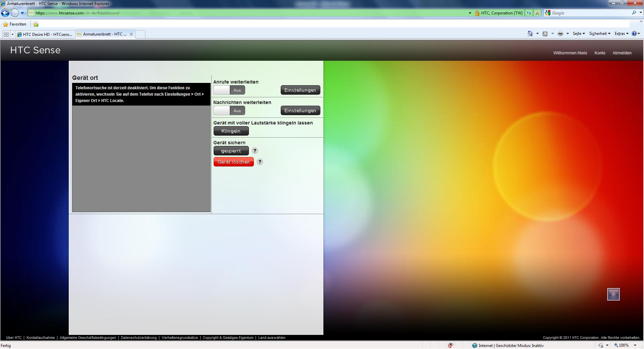The height and width of the screenshot is (349, 644).
Task: Refresh the page with the refresh icon
Action: coord(529,13)
